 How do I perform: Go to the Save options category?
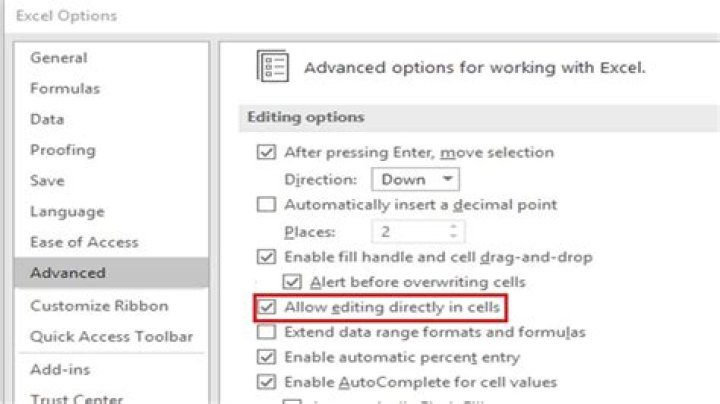pos(47,181)
